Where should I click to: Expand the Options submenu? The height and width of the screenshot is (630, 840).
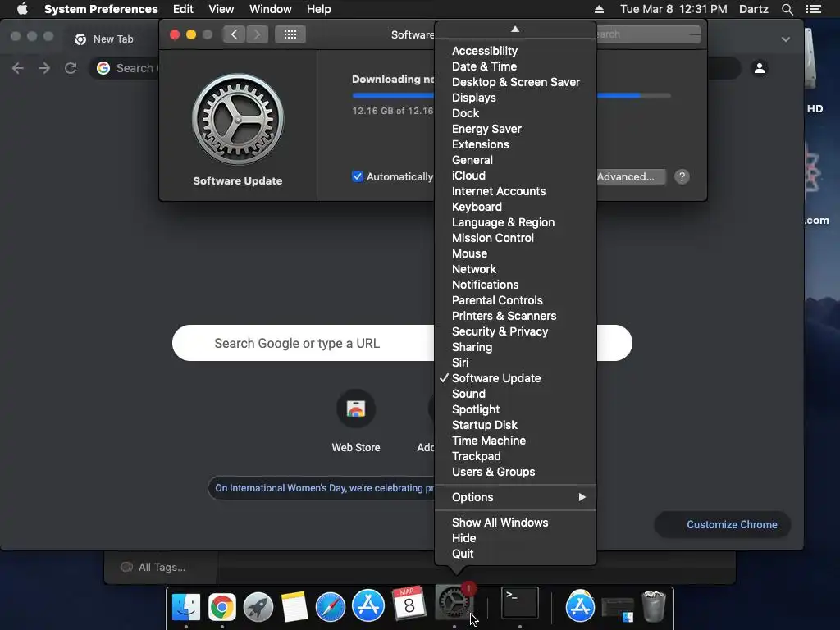point(515,497)
